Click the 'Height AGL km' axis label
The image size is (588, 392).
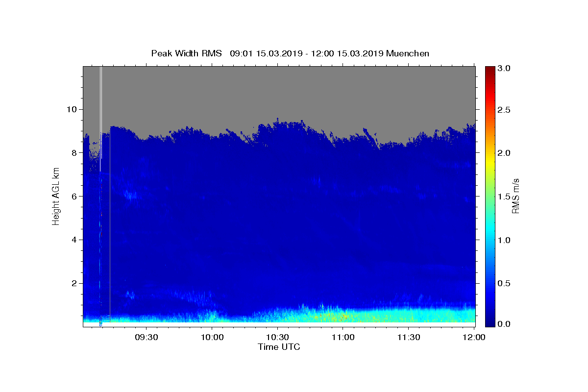click(56, 196)
